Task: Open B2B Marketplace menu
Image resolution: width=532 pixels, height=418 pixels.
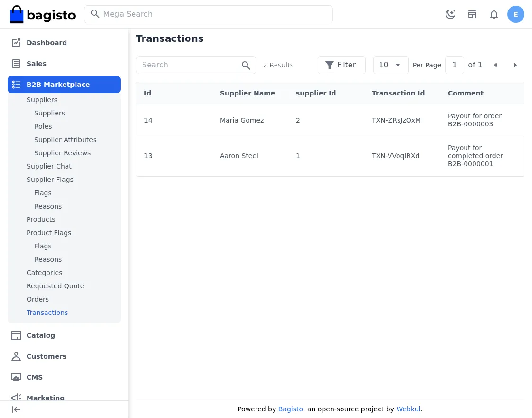Action: (64, 85)
